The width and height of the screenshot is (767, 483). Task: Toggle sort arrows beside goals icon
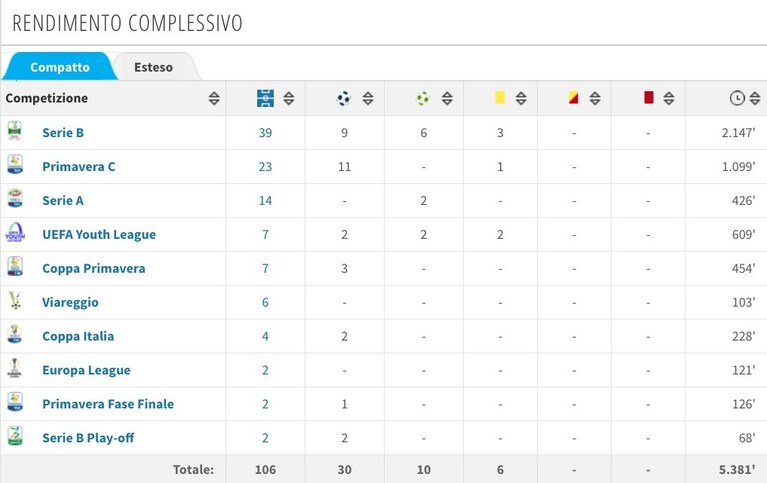[x=368, y=98]
